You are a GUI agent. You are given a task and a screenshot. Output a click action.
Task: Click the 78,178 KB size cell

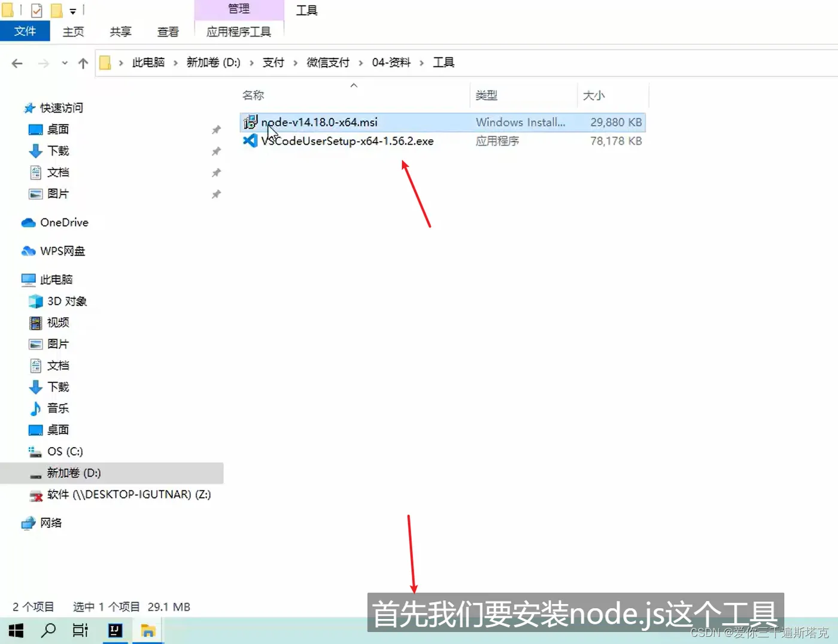click(x=616, y=141)
